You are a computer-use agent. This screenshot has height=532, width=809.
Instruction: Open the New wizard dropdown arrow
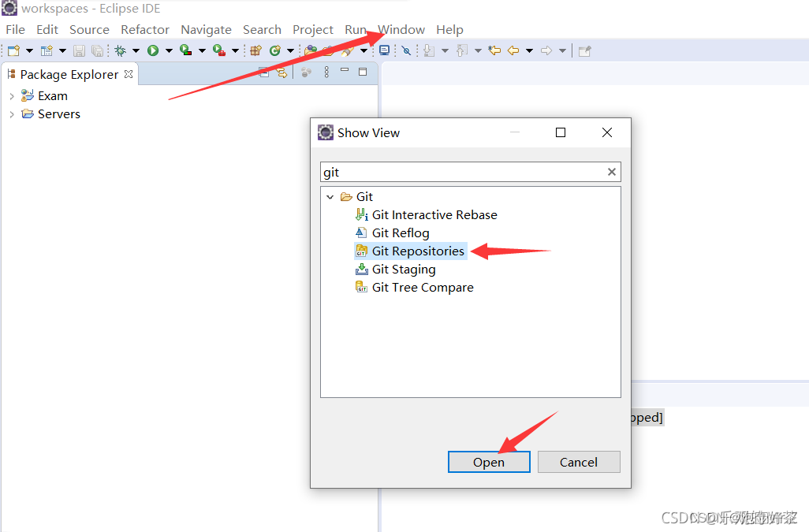pos(29,50)
